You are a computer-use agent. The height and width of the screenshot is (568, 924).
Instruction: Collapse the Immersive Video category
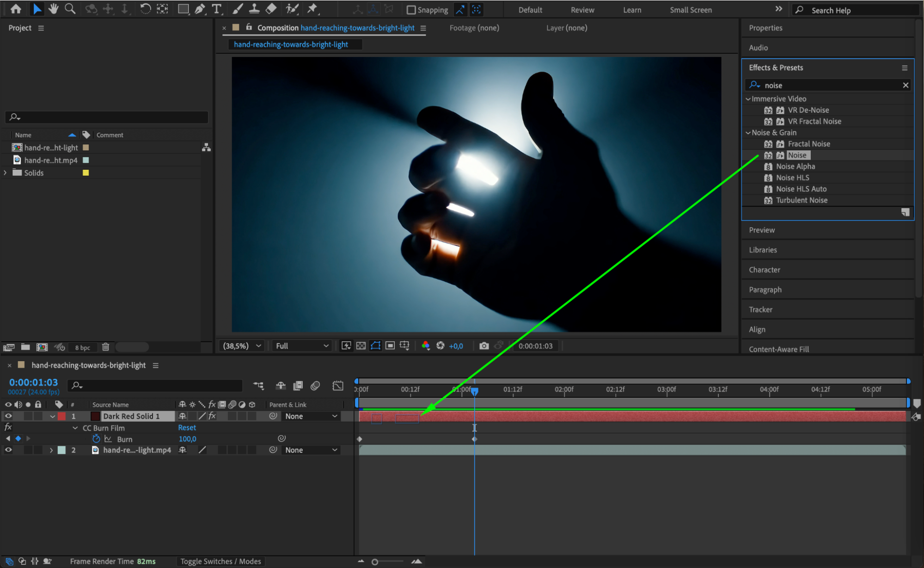click(x=748, y=99)
